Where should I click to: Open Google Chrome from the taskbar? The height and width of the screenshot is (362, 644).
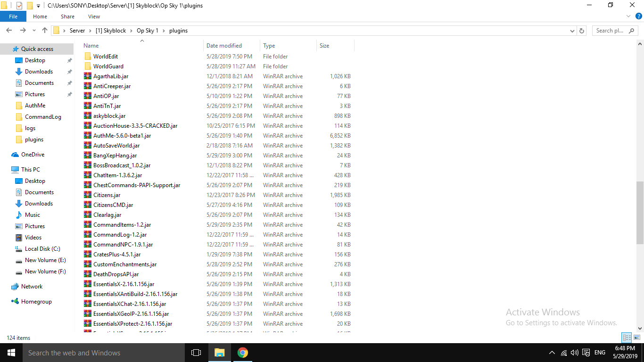(242, 353)
